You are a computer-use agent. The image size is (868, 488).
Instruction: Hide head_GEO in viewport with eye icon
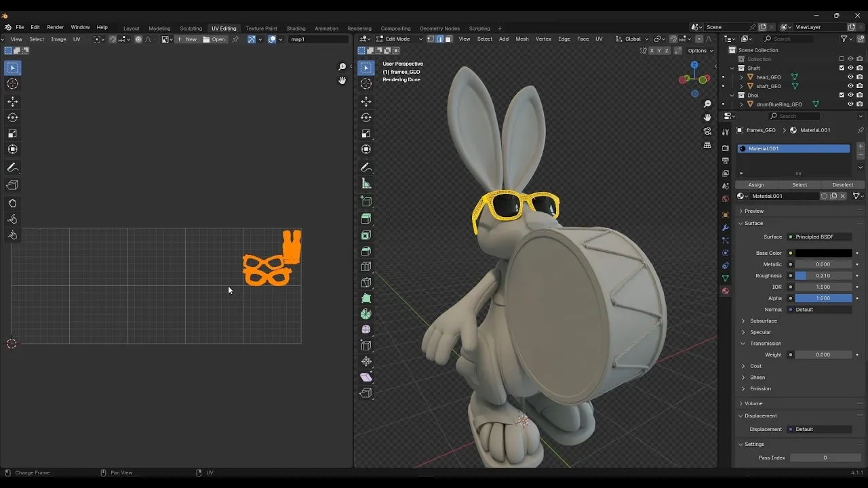[850, 77]
